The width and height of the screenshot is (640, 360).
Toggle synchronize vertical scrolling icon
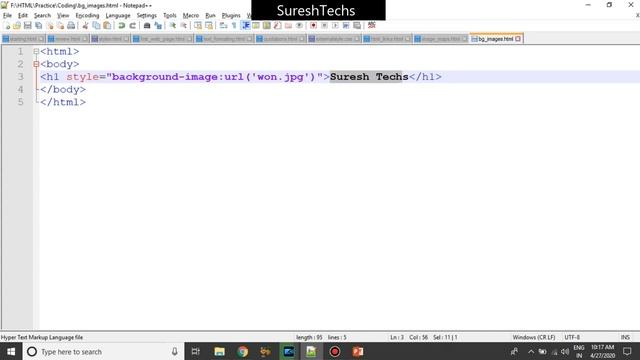click(198, 26)
